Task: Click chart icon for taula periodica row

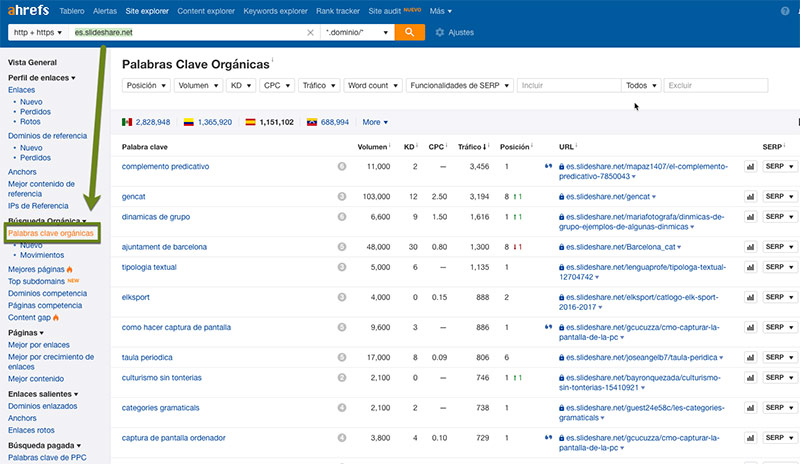Action: coord(750,357)
